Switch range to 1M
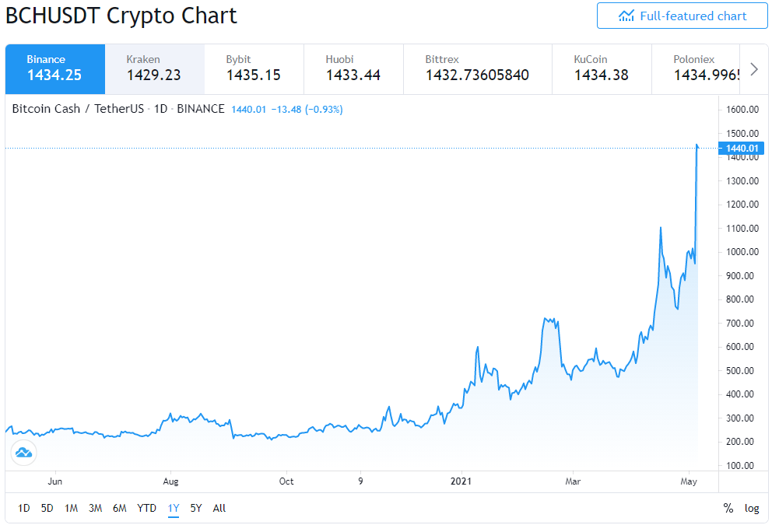The height and width of the screenshot is (532, 772). tap(72, 509)
